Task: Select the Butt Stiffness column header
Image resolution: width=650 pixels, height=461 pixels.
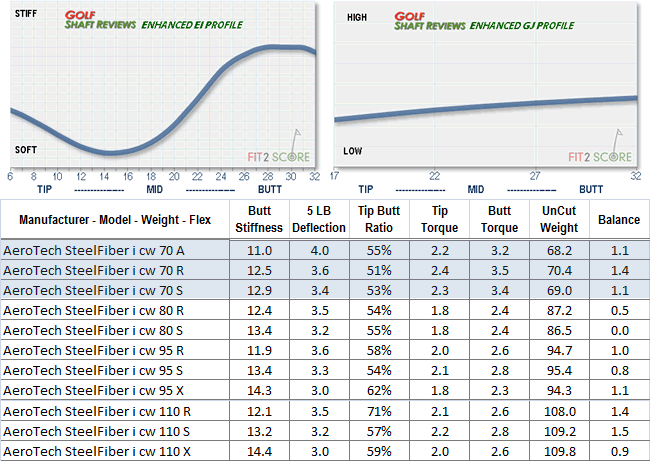Action: pyautogui.click(x=260, y=219)
